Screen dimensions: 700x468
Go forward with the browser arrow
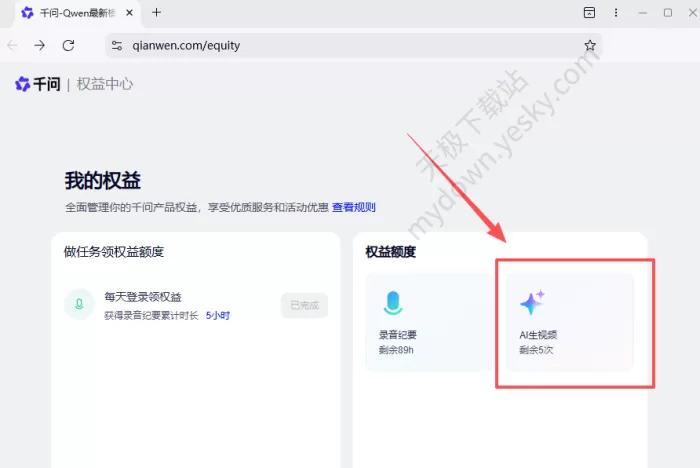click(40, 45)
